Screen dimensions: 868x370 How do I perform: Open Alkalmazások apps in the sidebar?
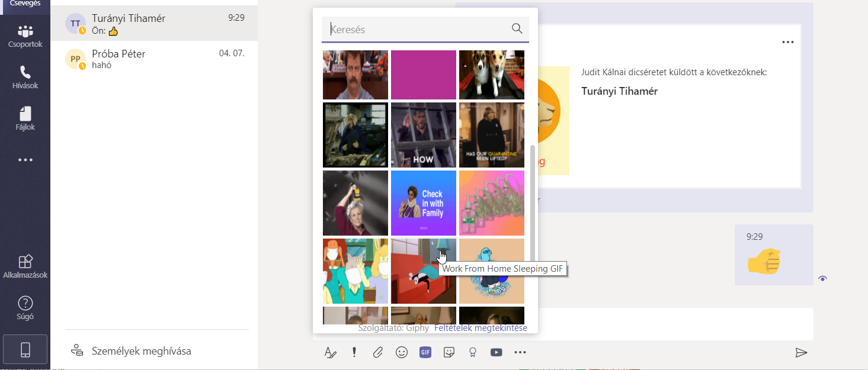pyautogui.click(x=25, y=267)
